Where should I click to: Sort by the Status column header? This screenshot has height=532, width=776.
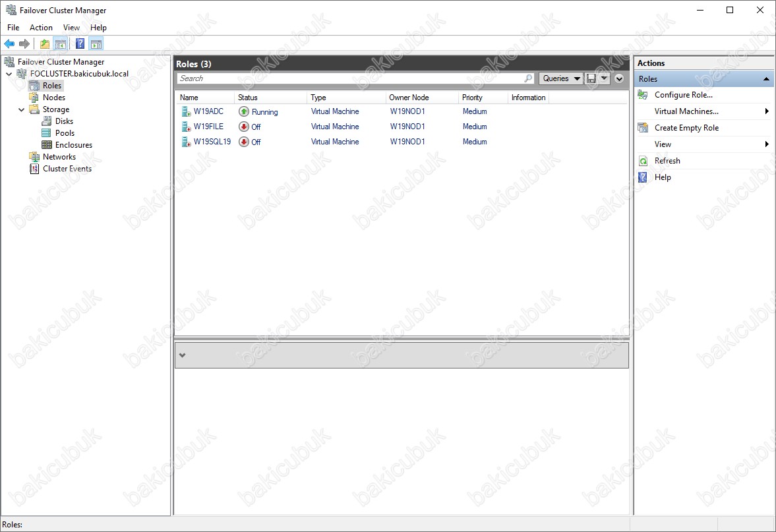[x=271, y=98]
